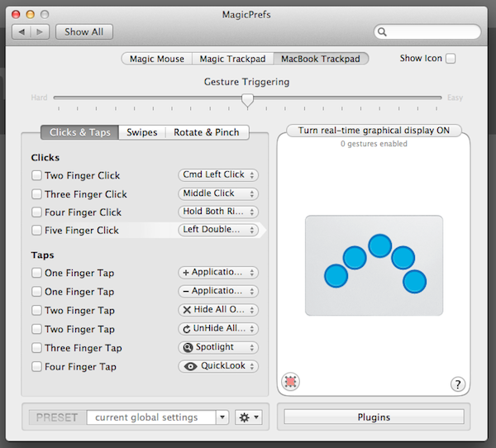Switch to the Swipes tab
The width and height of the screenshot is (496, 448).
click(141, 132)
